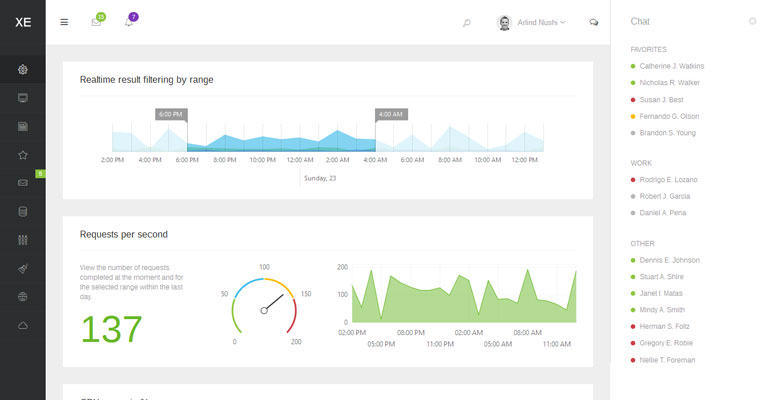Select the star icon in the sidebar
Screen dimensions: 770x400
[23, 155]
